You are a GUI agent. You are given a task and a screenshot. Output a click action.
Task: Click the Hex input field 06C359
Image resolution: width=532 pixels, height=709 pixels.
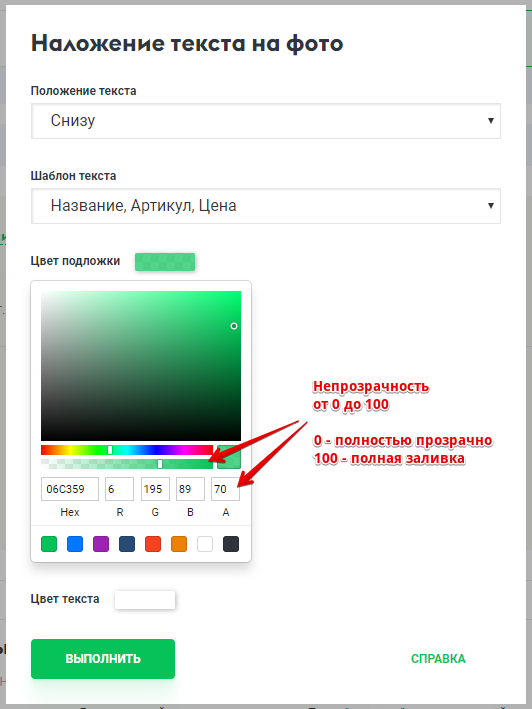coord(70,489)
